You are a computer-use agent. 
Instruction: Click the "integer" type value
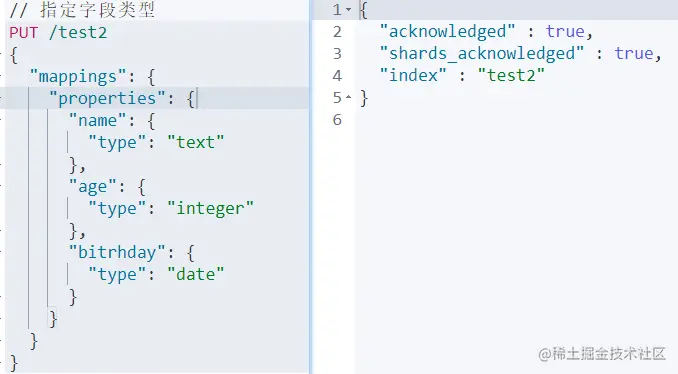click(x=210, y=208)
